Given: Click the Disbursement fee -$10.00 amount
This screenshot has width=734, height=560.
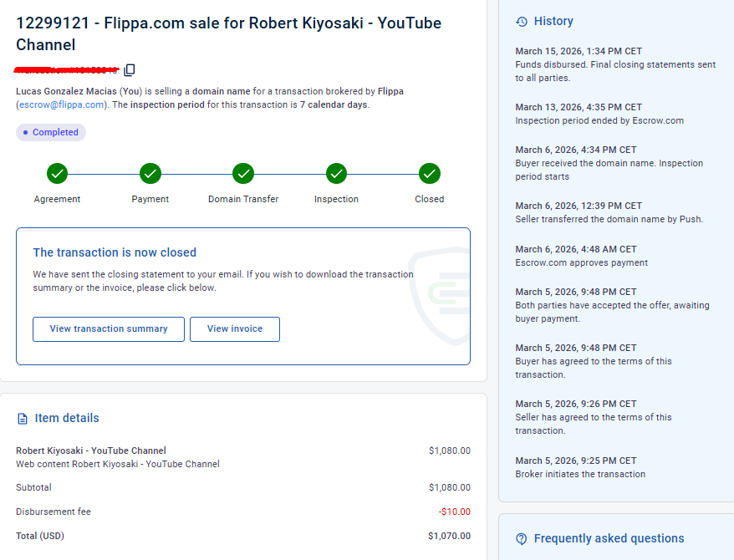Looking at the screenshot, I should 455,512.
